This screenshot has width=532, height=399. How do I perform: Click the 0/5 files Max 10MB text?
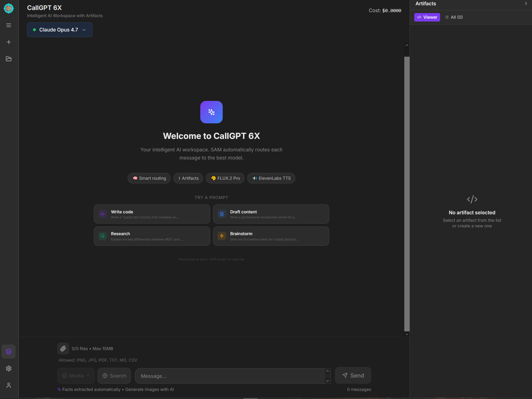(93, 349)
